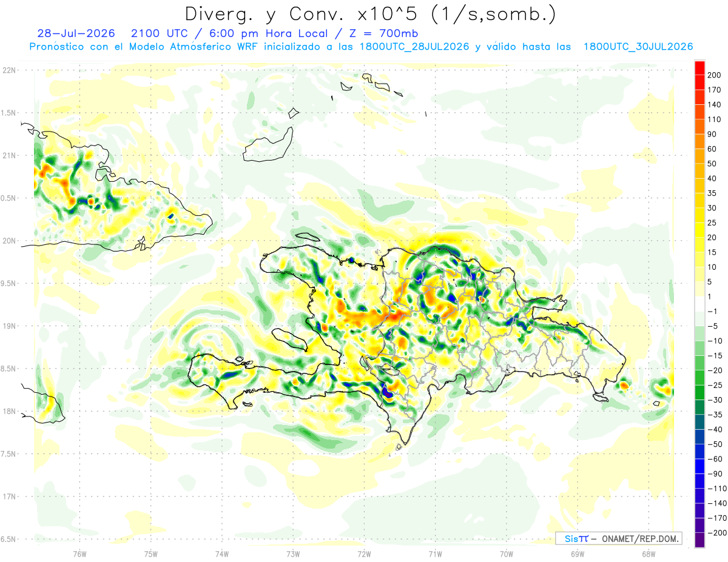Click the positive '90' color scale label

tap(712, 134)
